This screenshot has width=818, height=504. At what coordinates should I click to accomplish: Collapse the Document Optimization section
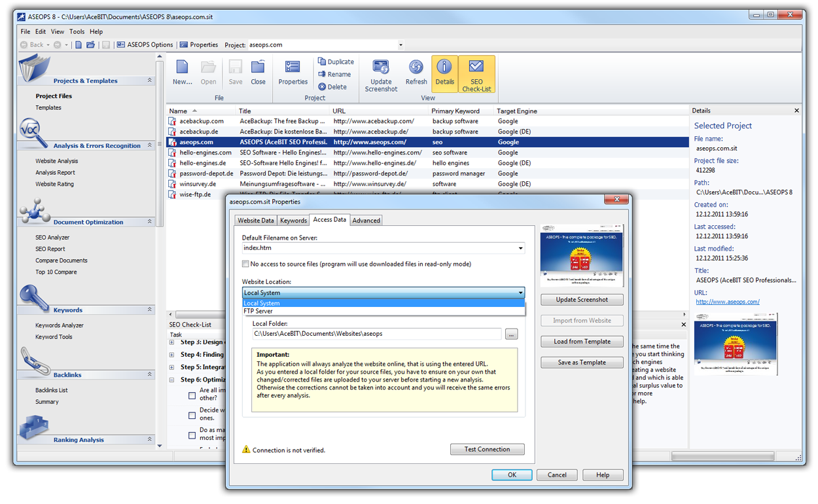150,222
